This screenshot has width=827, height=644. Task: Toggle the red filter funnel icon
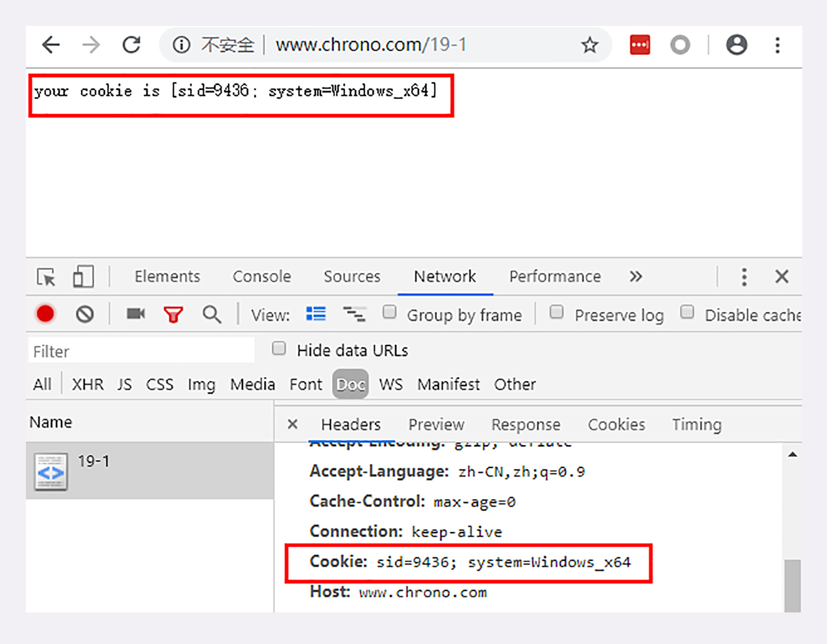click(x=173, y=314)
